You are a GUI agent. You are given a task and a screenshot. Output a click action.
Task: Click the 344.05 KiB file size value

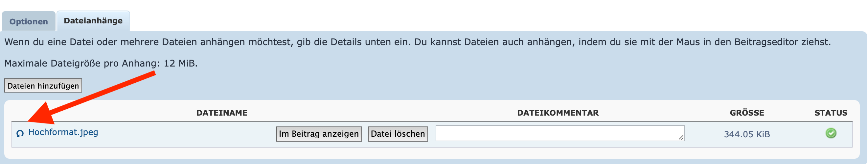[747, 134]
